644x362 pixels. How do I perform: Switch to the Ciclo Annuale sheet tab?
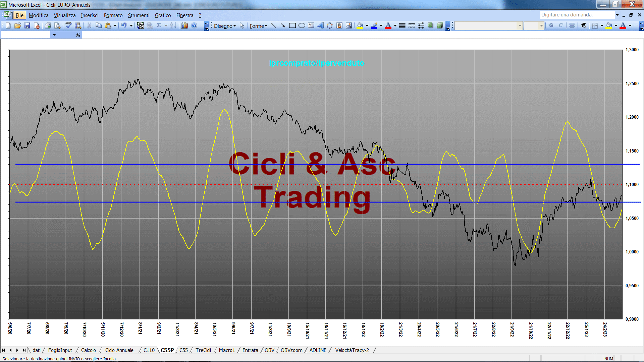coord(119,350)
